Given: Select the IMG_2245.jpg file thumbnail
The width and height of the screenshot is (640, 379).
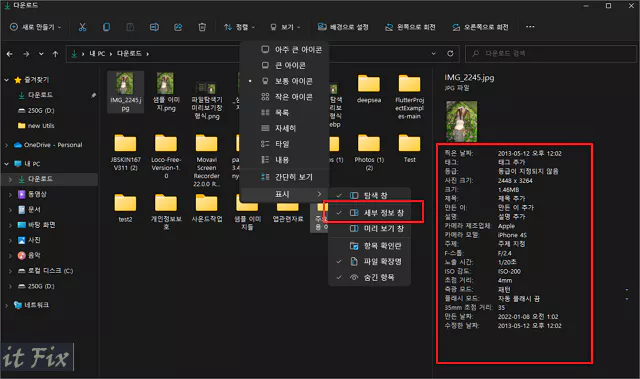Looking at the screenshot, I should coord(125,92).
